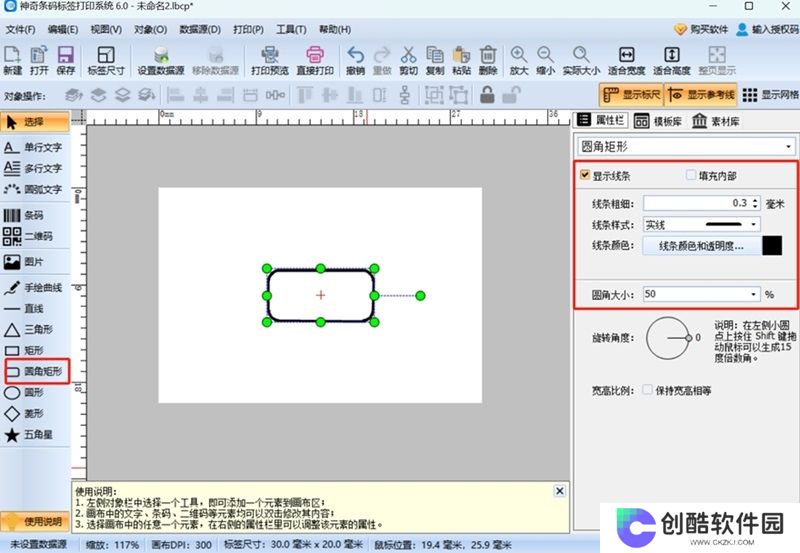The width and height of the screenshot is (800, 553).
Task: Click the 打开 (Open) toolbar icon
Action: tap(39, 60)
